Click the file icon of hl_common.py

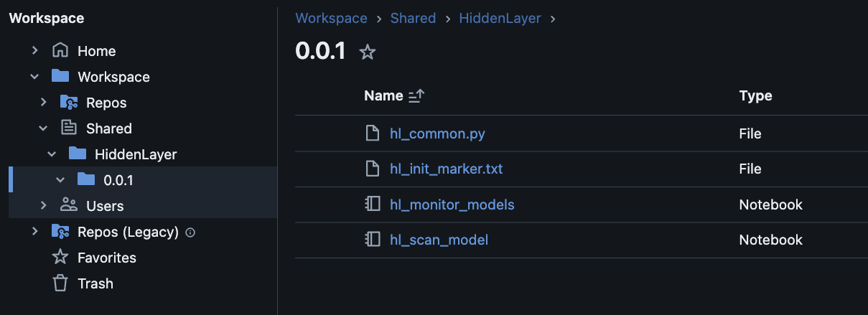pyautogui.click(x=372, y=133)
